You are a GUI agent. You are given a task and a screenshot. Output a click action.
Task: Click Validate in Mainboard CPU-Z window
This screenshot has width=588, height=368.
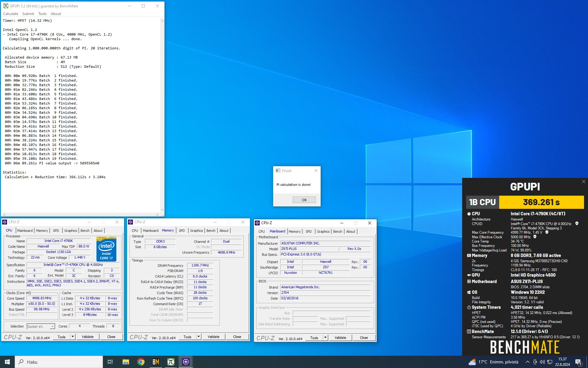coord(340,338)
